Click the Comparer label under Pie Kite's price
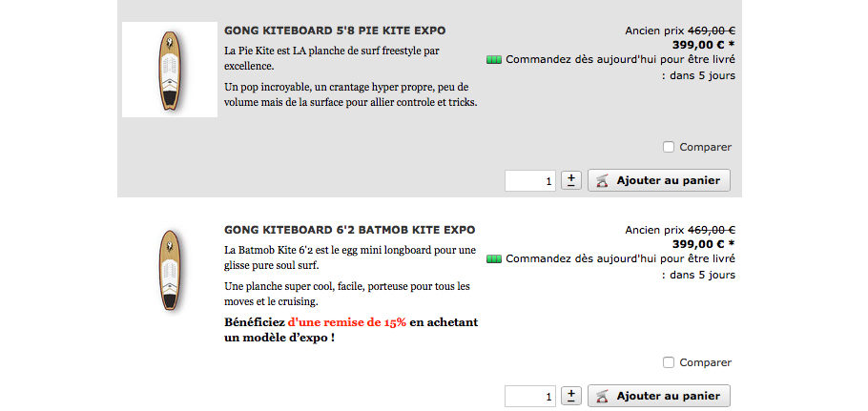868x411 pixels. (705, 147)
